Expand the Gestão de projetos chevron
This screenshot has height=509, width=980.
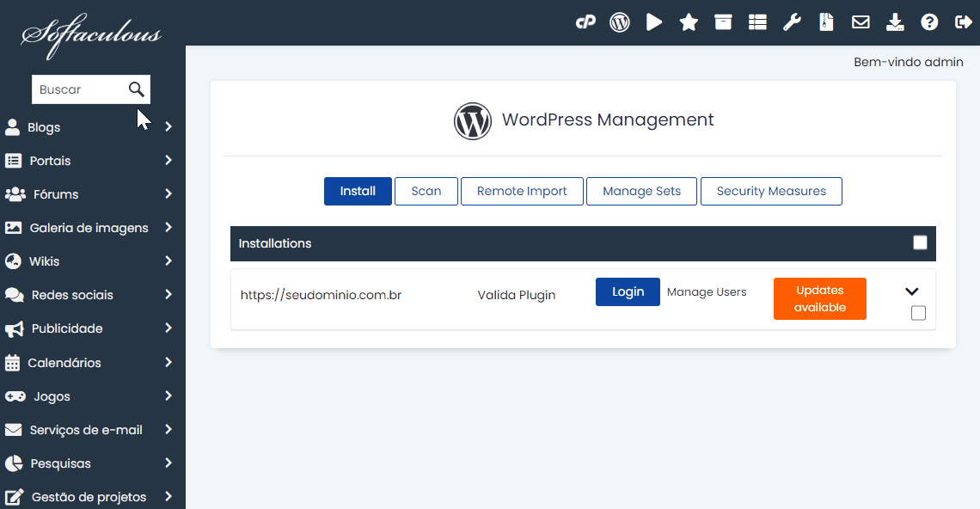pos(168,496)
